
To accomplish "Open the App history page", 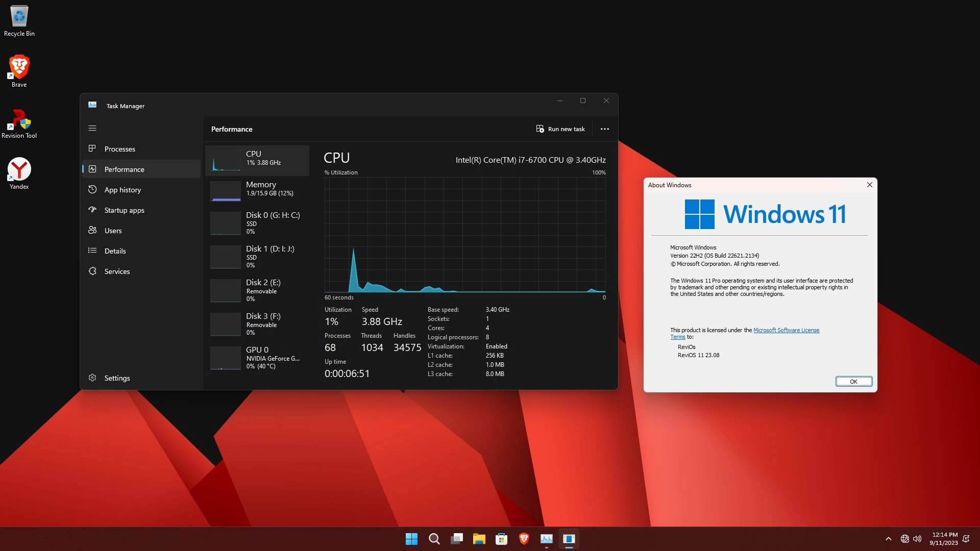I will pyautogui.click(x=122, y=190).
